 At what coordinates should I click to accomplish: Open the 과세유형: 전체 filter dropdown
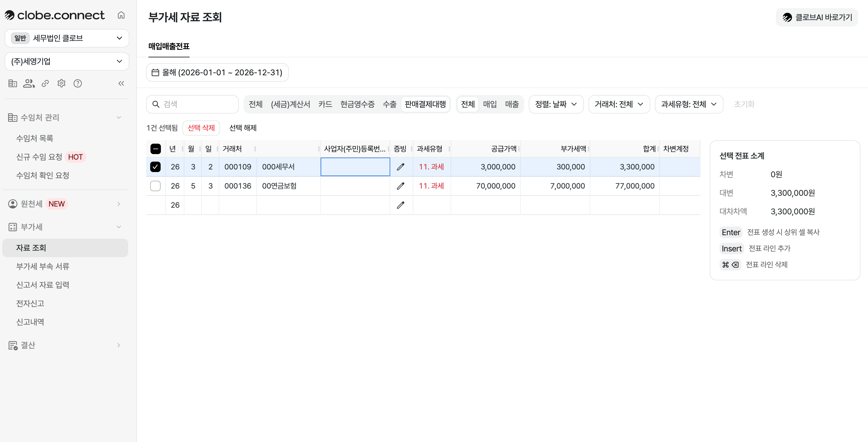(x=689, y=104)
